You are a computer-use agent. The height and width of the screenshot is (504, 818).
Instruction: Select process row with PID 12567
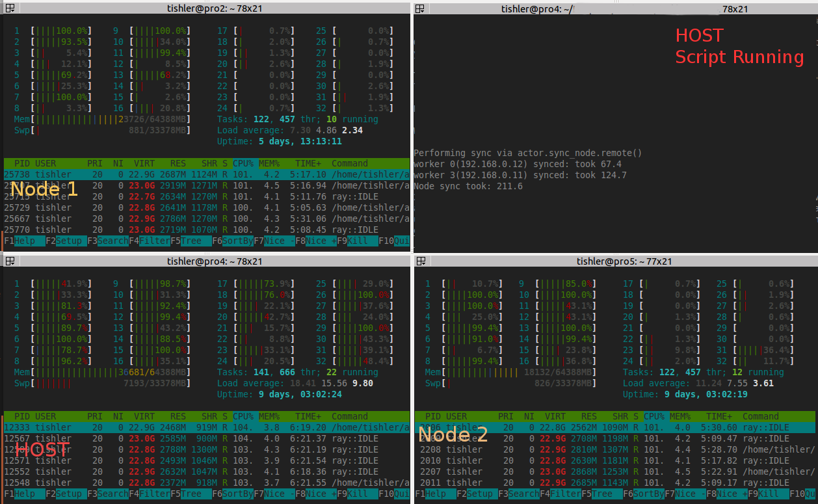tap(207, 438)
